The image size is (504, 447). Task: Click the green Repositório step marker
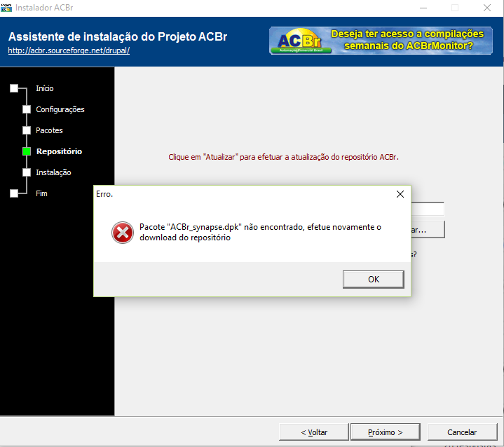27,151
